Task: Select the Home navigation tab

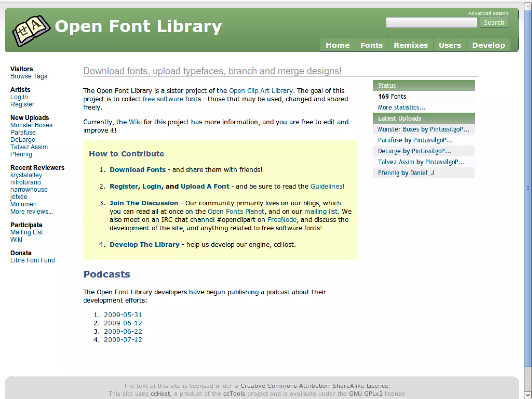Action: (x=337, y=45)
